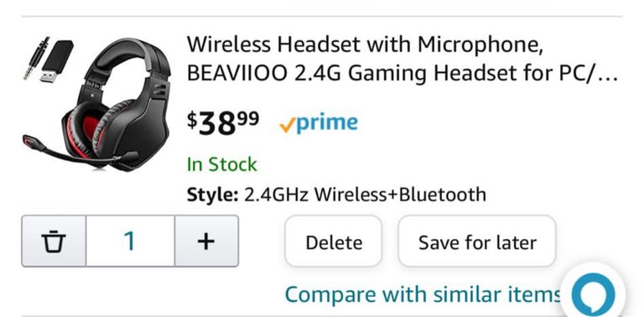
Task: Open the Wireless Headset with Microphone title
Action: (x=365, y=44)
